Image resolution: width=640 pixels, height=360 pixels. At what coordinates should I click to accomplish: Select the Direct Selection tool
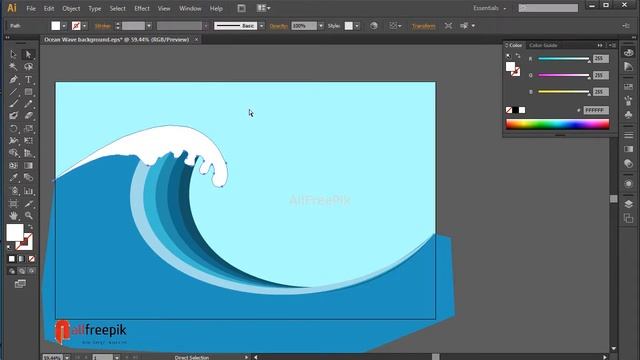point(28,54)
